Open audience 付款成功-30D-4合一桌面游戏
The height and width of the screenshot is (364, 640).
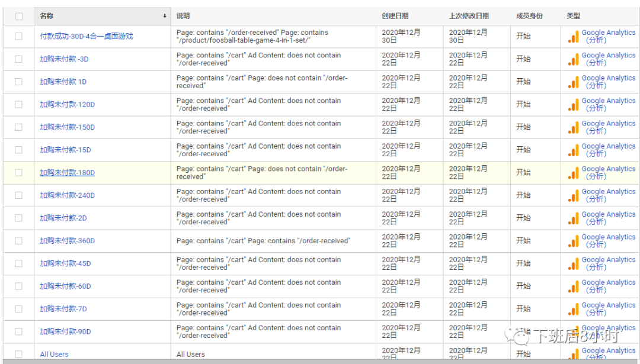point(87,36)
